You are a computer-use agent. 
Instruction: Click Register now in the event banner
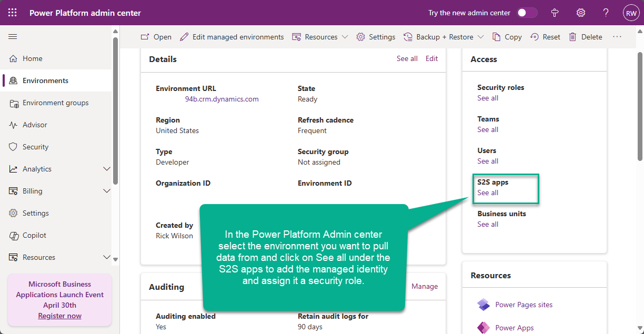[60, 316]
